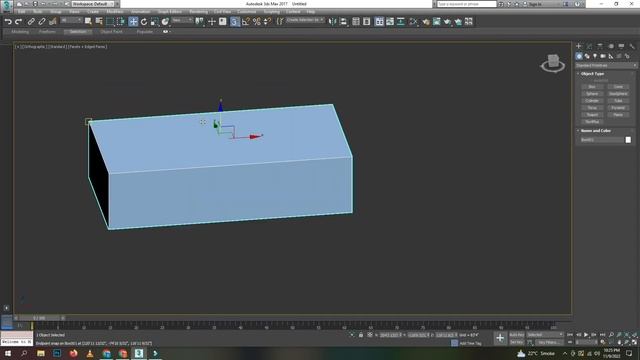This screenshot has height=360, width=640.
Task: Click the Mirror tool icon
Action: coord(333,22)
